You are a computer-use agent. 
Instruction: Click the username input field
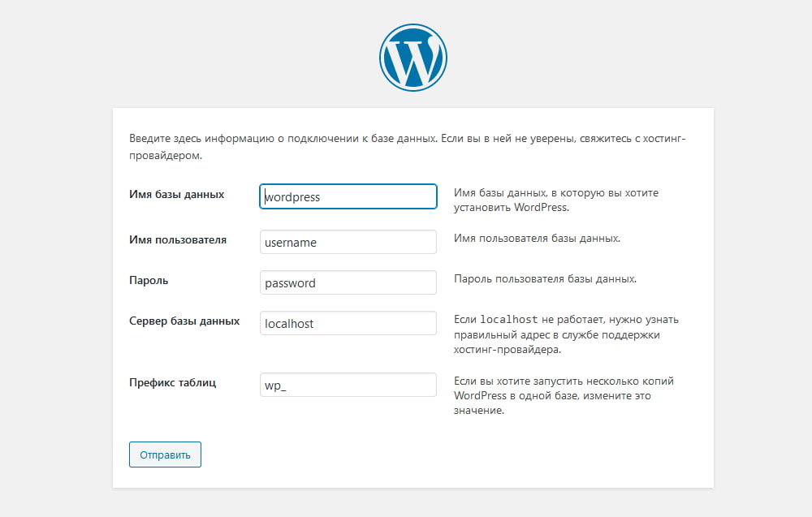click(x=348, y=243)
